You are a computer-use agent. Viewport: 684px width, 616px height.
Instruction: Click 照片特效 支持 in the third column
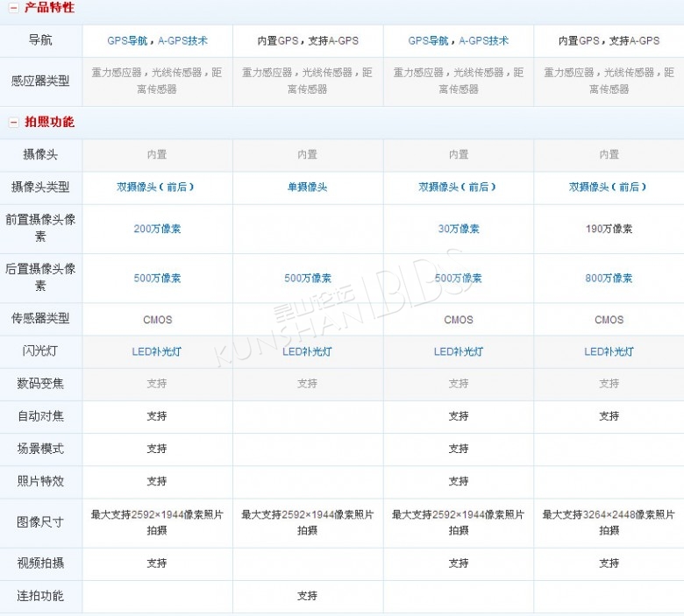click(459, 481)
